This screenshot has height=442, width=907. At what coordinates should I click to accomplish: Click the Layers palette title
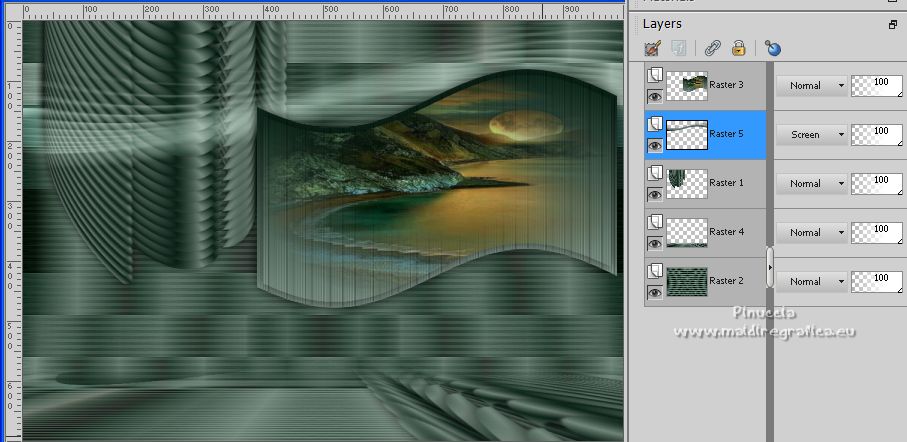point(662,24)
